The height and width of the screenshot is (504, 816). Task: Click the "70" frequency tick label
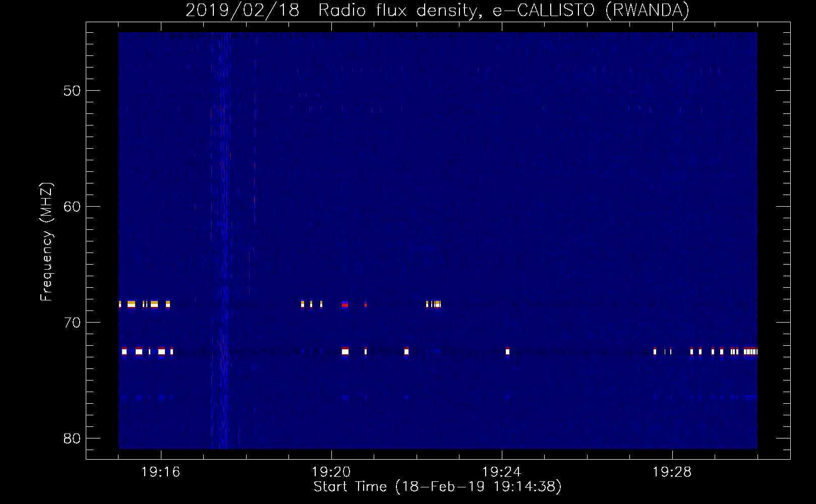point(72,323)
